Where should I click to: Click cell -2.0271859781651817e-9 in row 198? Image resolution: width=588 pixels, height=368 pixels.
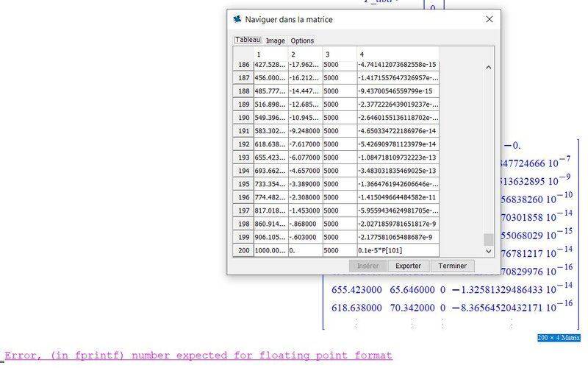(x=398, y=224)
